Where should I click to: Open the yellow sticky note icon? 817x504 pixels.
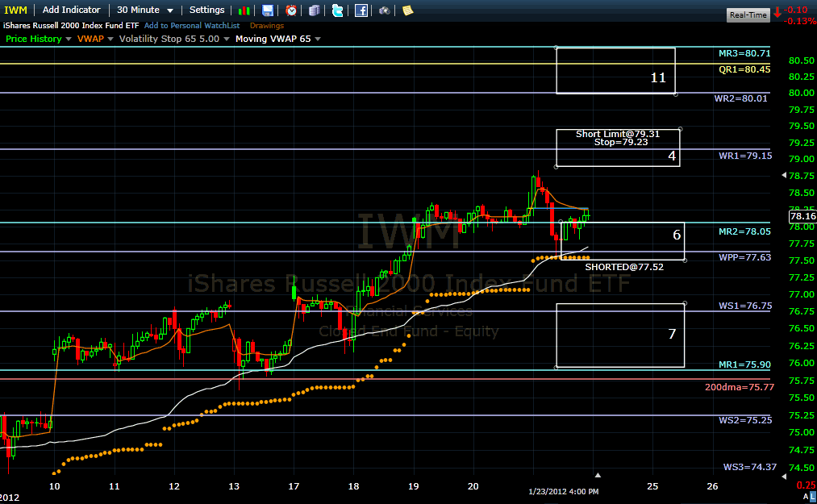pos(407,10)
